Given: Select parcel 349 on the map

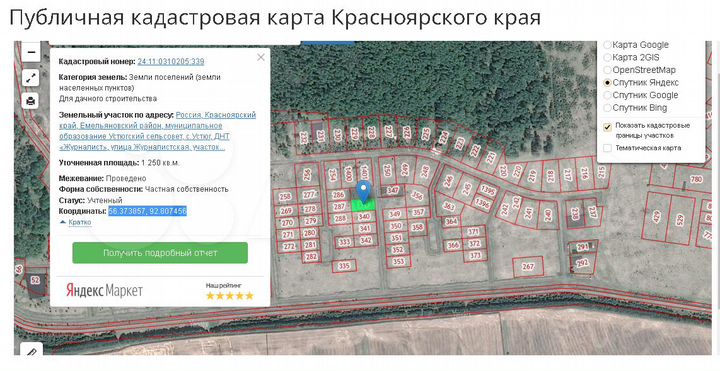Looking at the screenshot, I should tap(395, 214).
